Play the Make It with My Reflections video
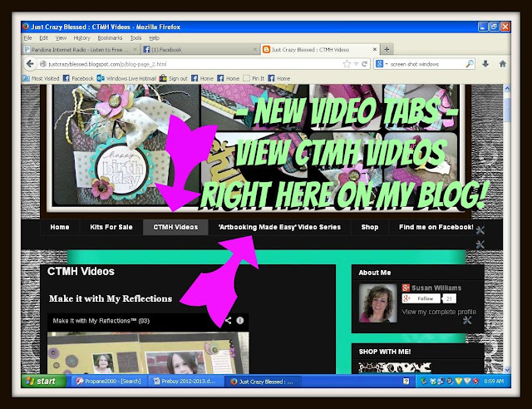Image resolution: width=532 pixels, height=409 pixels. tap(148, 353)
